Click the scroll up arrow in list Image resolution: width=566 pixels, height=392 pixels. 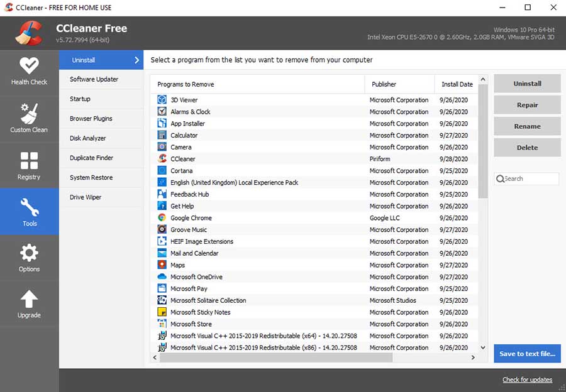pos(483,79)
